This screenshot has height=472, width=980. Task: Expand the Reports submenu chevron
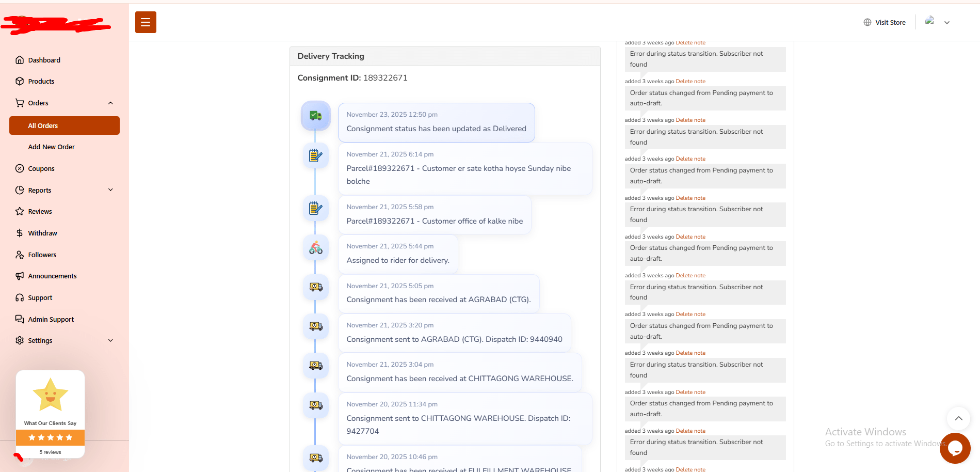pos(110,190)
